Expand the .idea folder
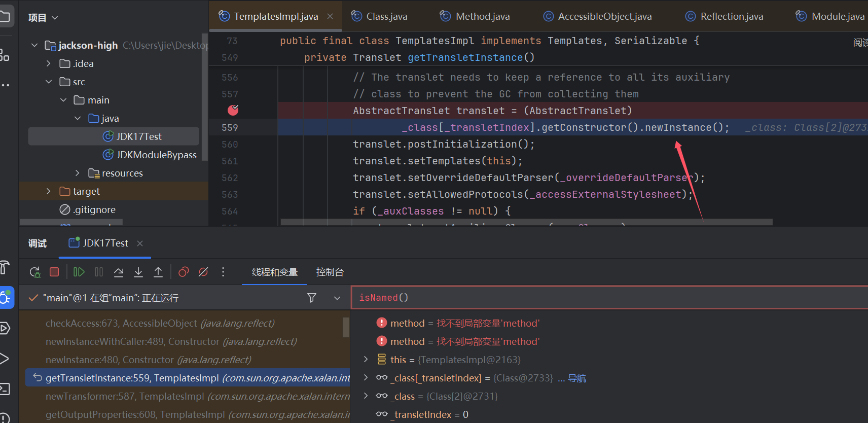The height and width of the screenshot is (423, 868). coord(49,63)
